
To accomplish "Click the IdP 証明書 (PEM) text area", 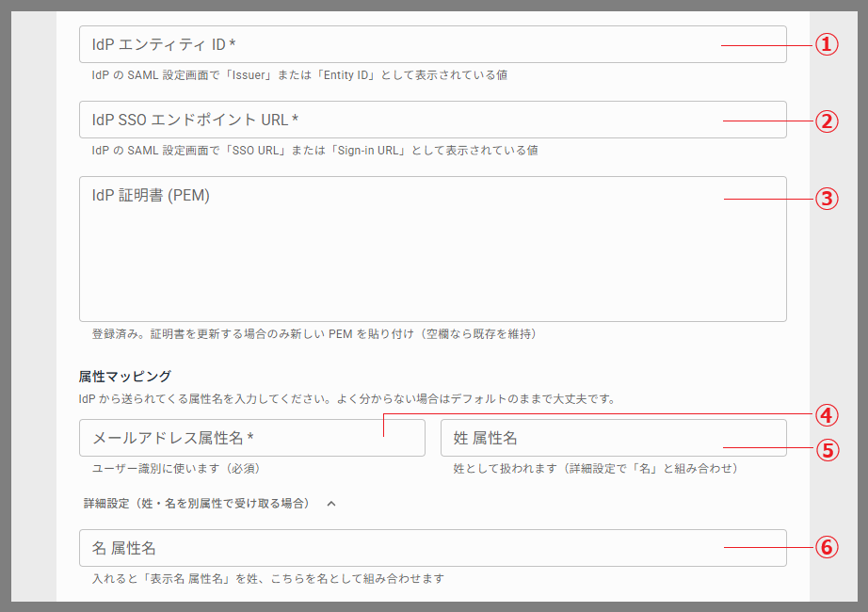I will (x=432, y=249).
